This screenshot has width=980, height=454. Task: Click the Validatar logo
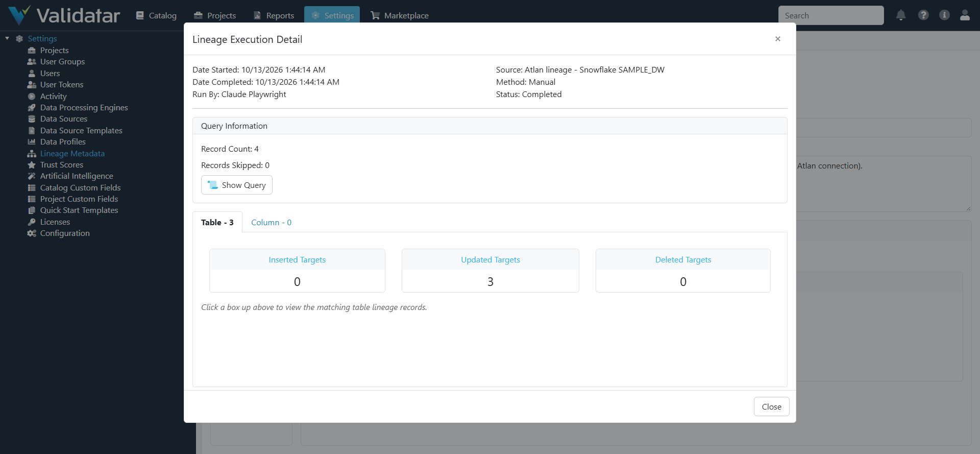(x=64, y=15)
